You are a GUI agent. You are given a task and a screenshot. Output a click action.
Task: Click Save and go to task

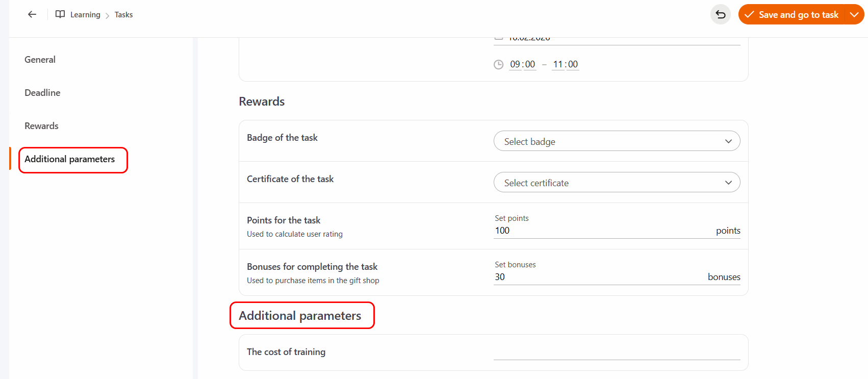tap(792, 15)
